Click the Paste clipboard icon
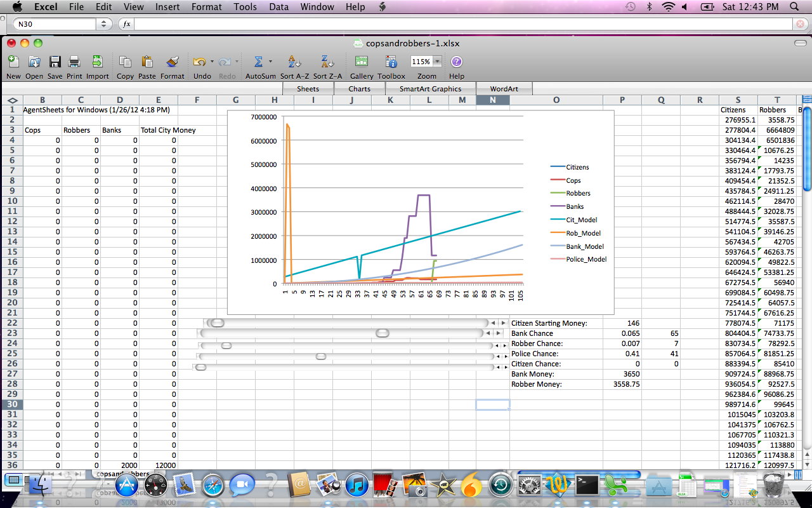The width and height of the screenshot is (812, 508). point(147,62)
